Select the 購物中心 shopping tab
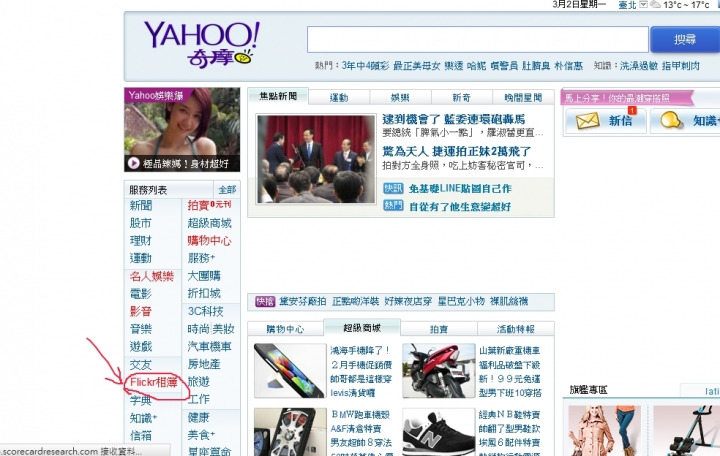Viewport: 720px width, 456px height. 285,329
